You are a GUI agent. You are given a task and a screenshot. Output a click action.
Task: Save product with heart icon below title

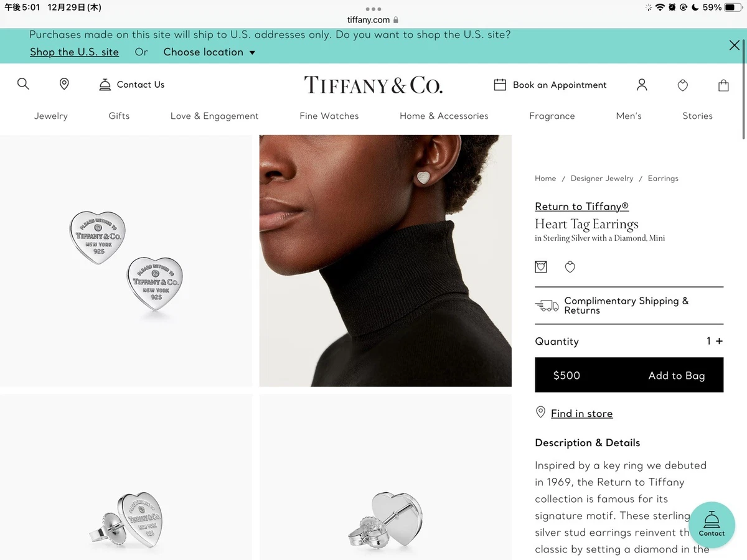click(x=570, y=267)
